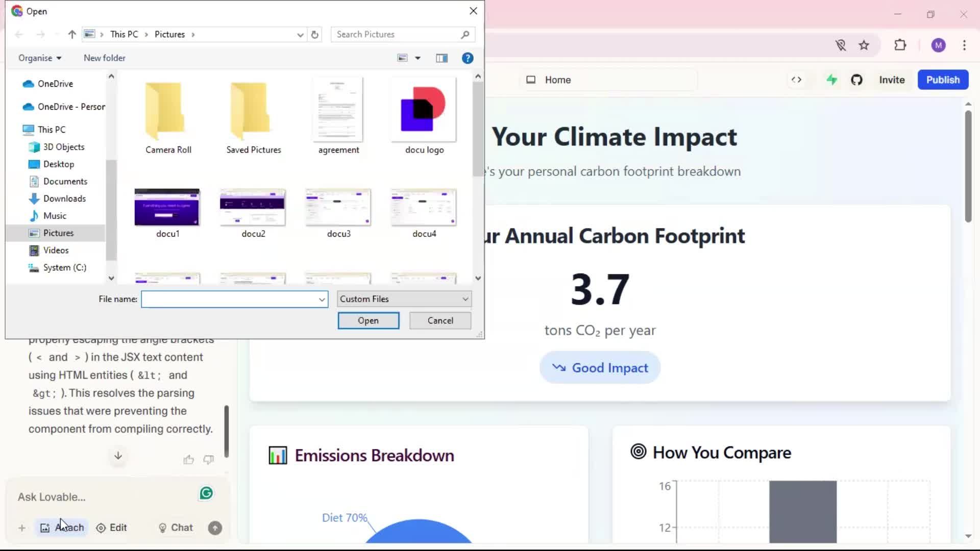Open the Home page selector
The height and width of the screenshot is (551, 980).
click(x=608, y=80)
